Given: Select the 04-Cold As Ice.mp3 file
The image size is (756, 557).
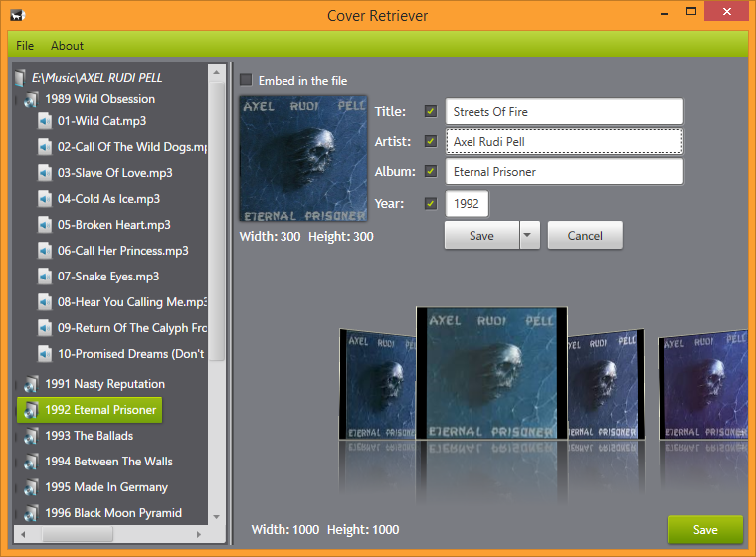Looking at the screenshot, I should (109, 199).
